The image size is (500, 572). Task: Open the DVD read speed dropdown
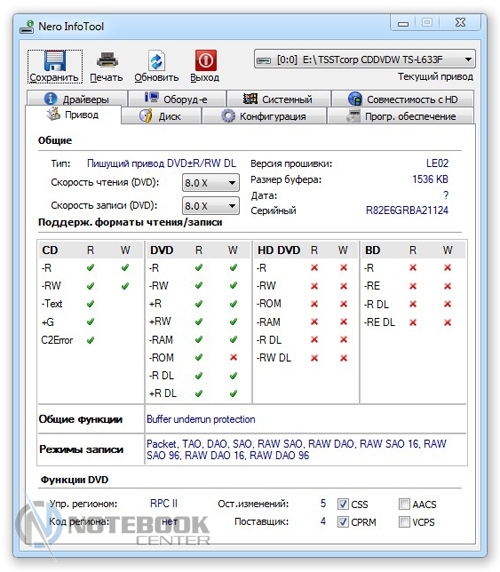(x=211, y=182)
